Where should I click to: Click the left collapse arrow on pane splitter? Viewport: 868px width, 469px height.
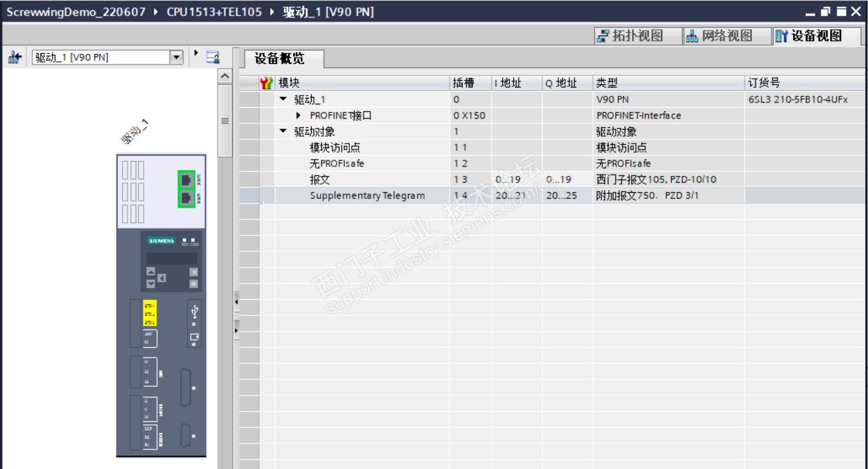(x=237, y=302)
